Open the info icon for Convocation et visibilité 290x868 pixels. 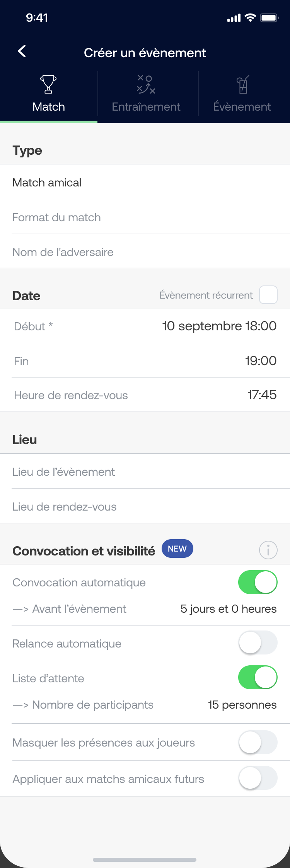click(268, 550)
